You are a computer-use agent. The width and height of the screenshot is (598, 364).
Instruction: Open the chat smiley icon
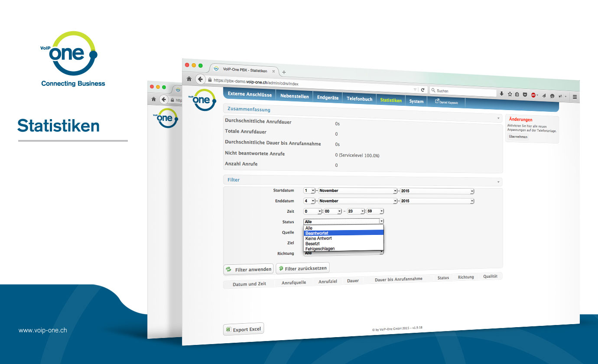(x=552, y=96)
